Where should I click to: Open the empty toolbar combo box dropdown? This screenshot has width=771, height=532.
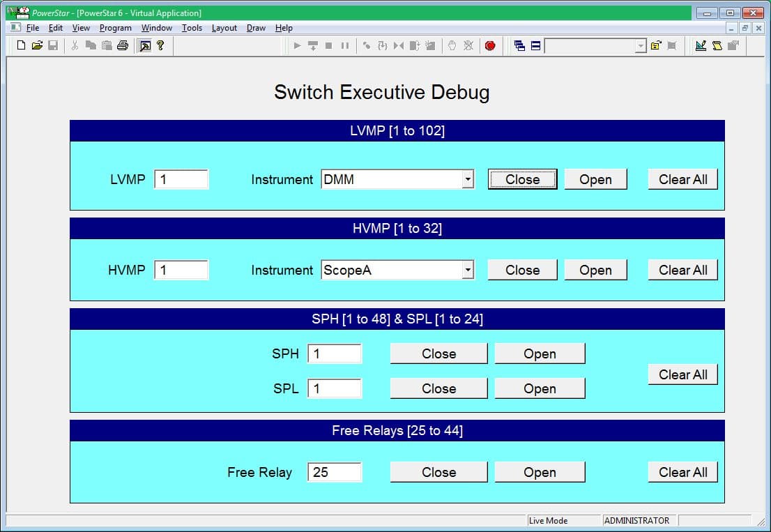[x=640, y=46]
